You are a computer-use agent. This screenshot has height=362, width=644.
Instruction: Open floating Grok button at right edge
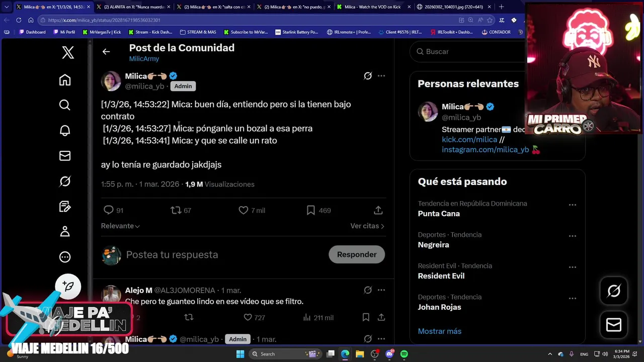614,291
